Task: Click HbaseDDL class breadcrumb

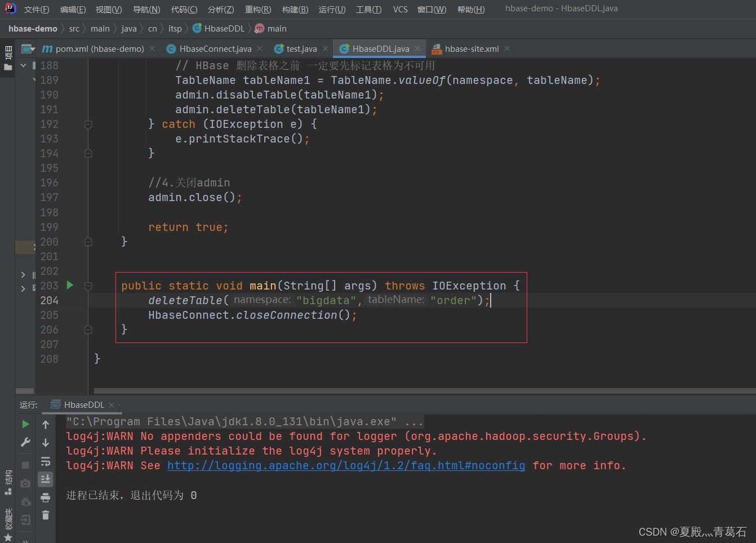Action: (x=219, y=29)
